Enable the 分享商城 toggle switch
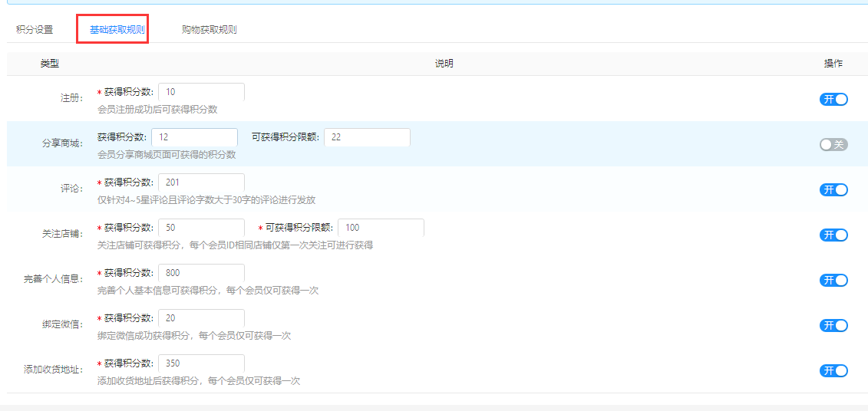The width and height of the screenshot is (868, 411). pos(833,144)
